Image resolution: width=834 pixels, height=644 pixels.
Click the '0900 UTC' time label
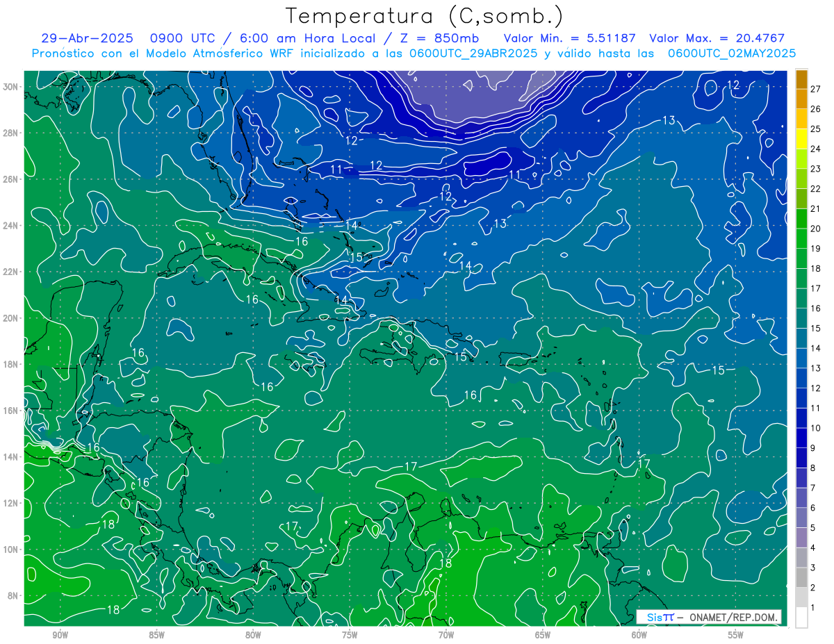[183, 38]
